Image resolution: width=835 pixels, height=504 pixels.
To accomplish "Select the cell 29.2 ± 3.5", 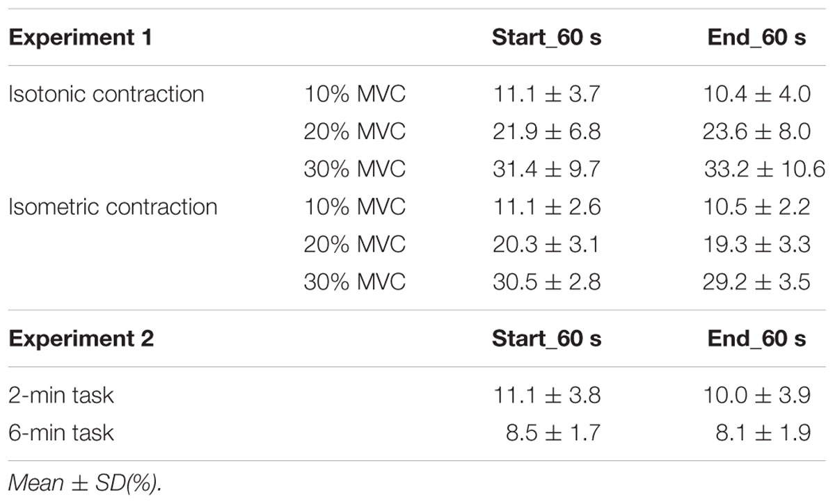I will 756,282.
